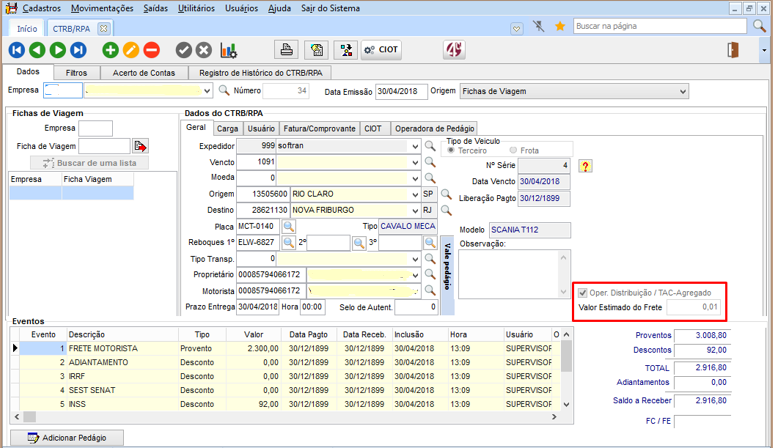Go to first record navigation button
This screenshot has width=773, height=448.
coord(17,50)
